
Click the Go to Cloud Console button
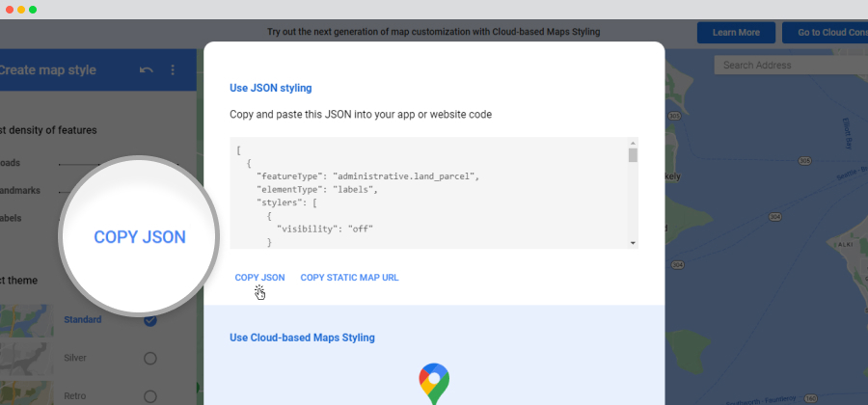click(x=825, y=33)
